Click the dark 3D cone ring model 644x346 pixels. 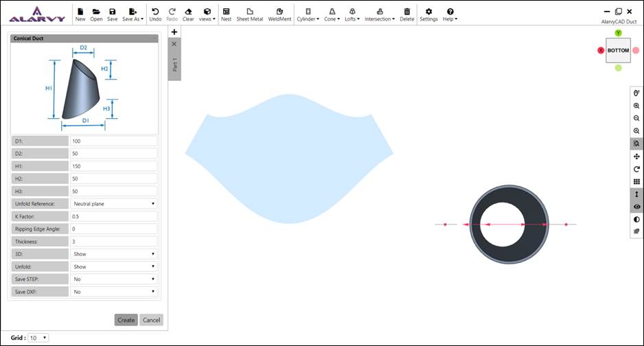click(509, 224)
